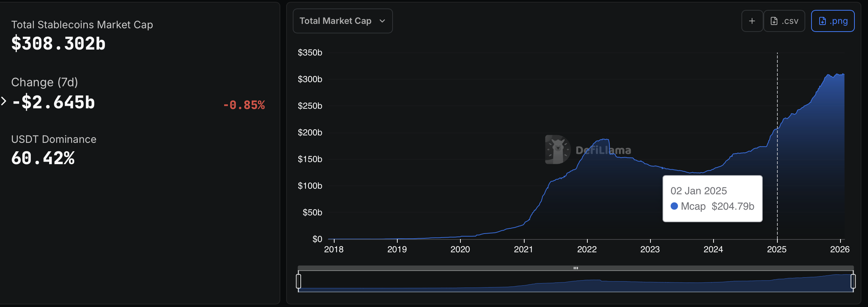The height and width of the screenshot is (307, 868).
Task: Click inside the mini chart range overview
Action: tap(576, 282)
